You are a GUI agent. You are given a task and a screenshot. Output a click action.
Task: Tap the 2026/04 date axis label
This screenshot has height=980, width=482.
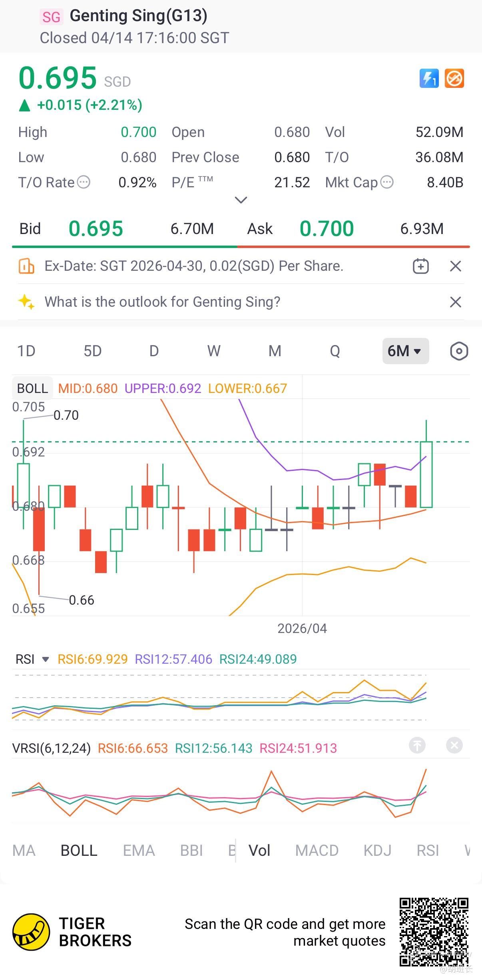click(x=302, y=629)
